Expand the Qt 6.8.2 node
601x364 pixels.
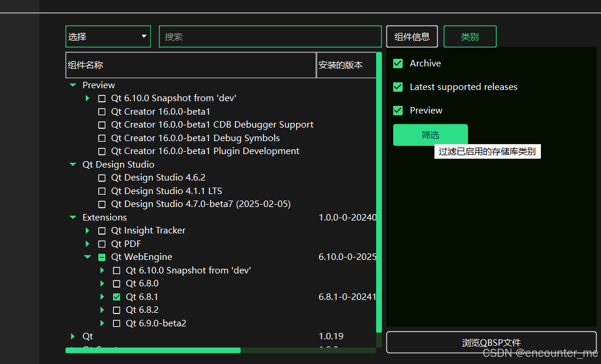click(102, 310)
